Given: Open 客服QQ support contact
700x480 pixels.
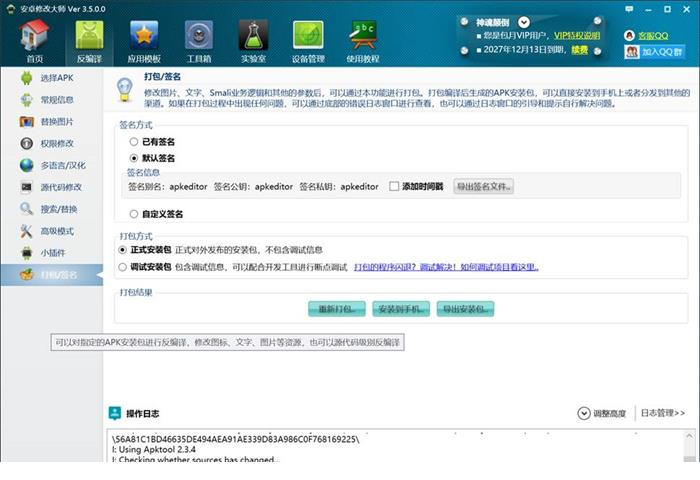Looking at the screenshot, I should pyautogui.click(x=655, y=35).
